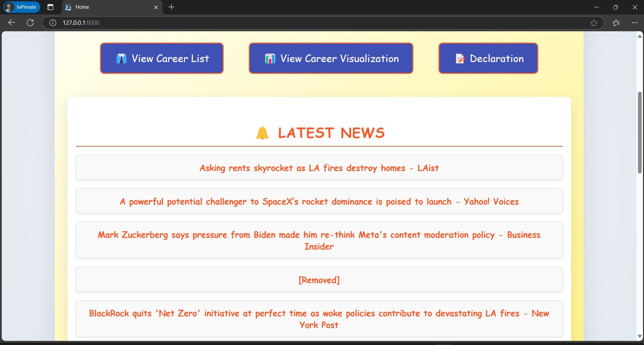Open the Favorites list icon
644x345 pixels.
616,23
